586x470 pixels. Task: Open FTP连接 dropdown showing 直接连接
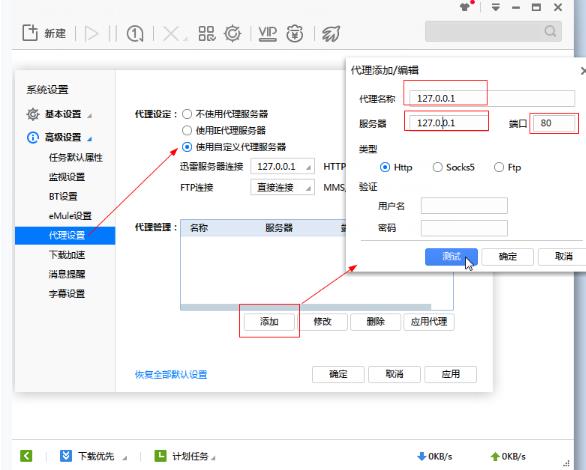[x=283, y=187]
